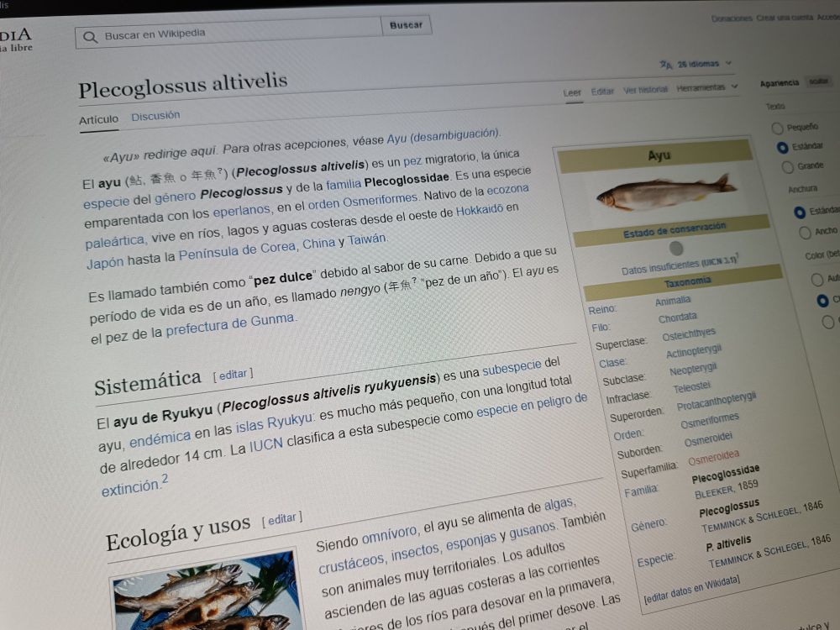Click the Donaciones link
The height and width of the screenshot is (630, 840).
click(x=732, y=18)
